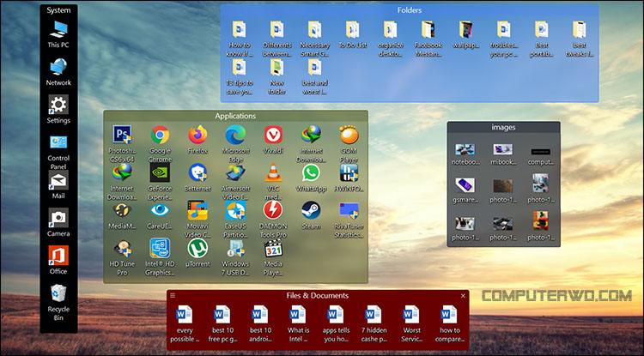The image size is (644, 356).
Task: Select the 'gsmare...' image thumbnail
Action: (465, 185)
